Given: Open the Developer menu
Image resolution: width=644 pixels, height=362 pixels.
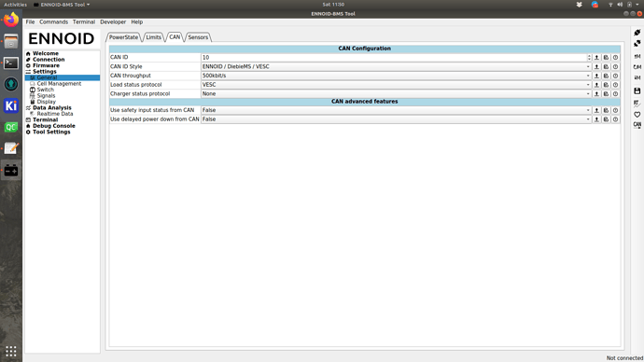Looking at the screenshot, I should (x=113, y=21).
